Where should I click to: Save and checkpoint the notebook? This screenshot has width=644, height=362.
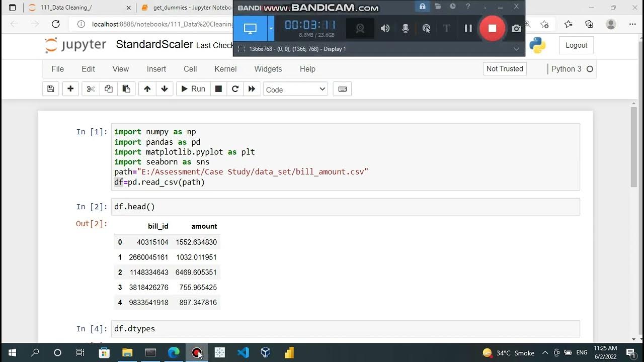[x=50, y=89]
